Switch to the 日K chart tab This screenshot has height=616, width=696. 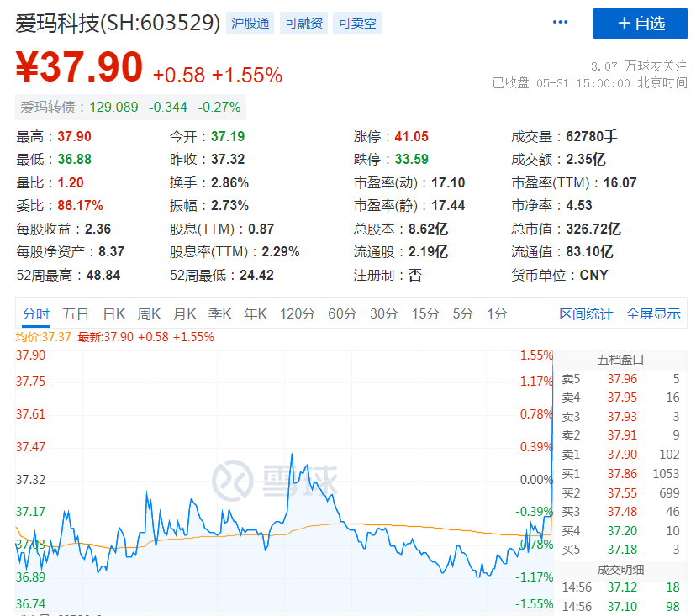(114, 313)
